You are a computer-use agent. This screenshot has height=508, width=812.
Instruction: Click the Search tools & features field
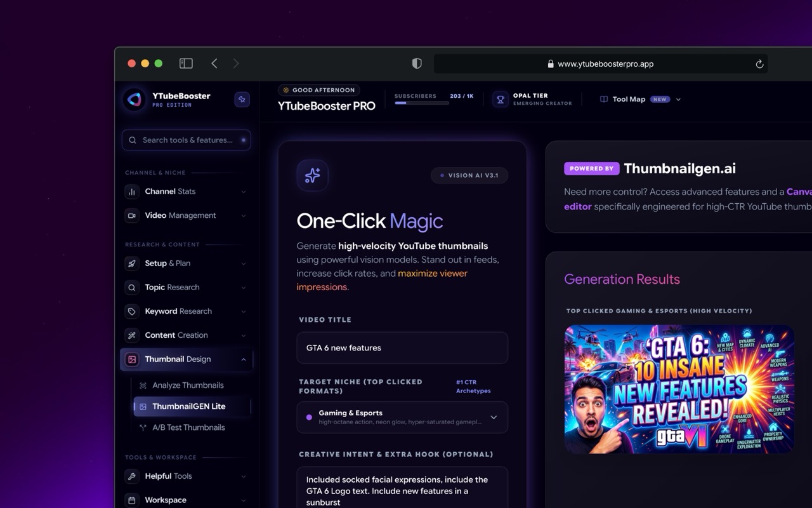[x=187, y=140]
